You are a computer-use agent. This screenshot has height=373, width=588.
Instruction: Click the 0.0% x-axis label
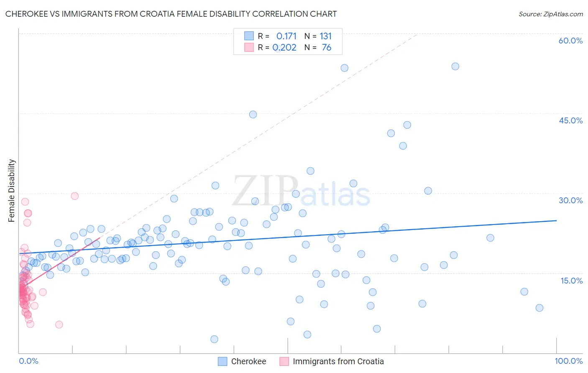(28, 361)
